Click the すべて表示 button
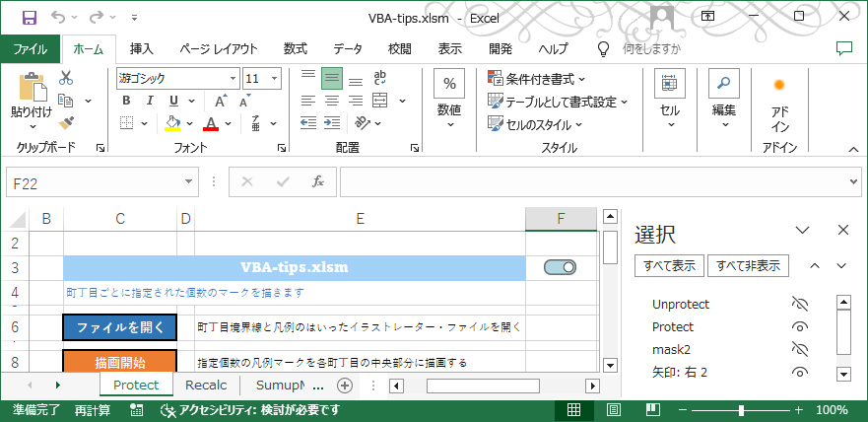 (669, 265)
